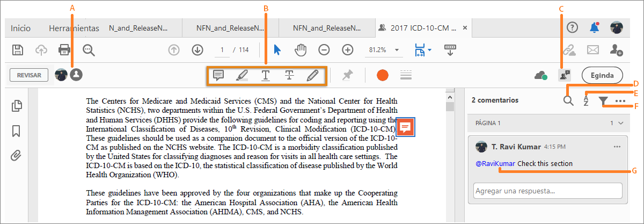Open the second NFN_and_ReleaseN tab
This screenshot has height=224, width=644.
(x=230, y=28)
